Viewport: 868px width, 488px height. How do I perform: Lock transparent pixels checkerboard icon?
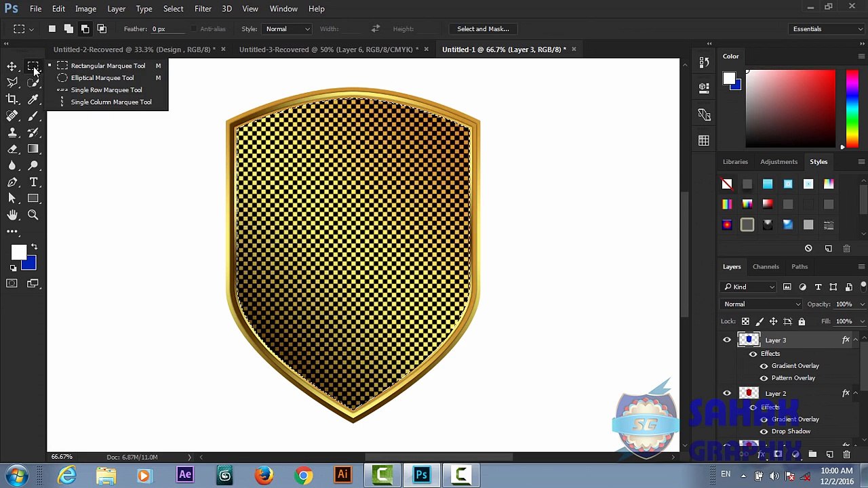coord(745,321)
